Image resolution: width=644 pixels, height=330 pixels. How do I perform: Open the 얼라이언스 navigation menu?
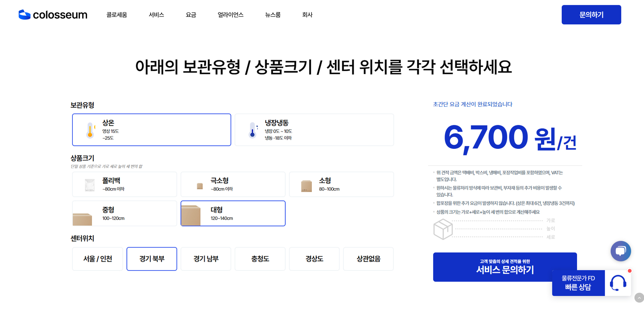(231, 15)
